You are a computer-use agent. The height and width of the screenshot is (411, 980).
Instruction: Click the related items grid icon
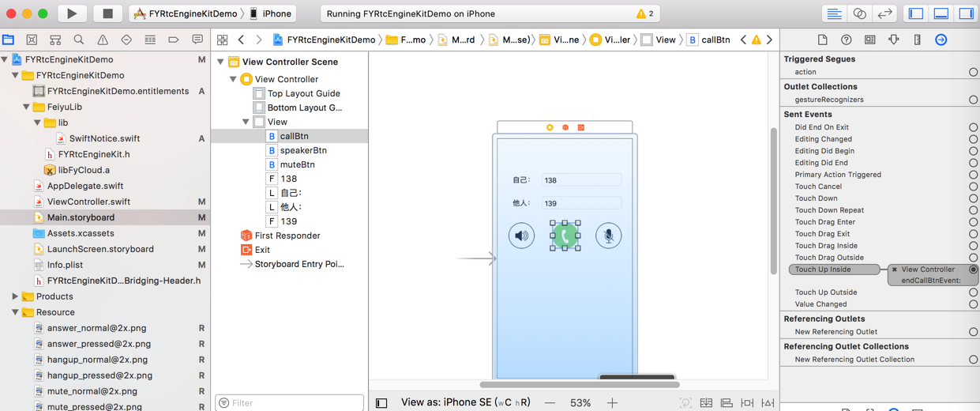pyautogui.click(x=223, y=40)
